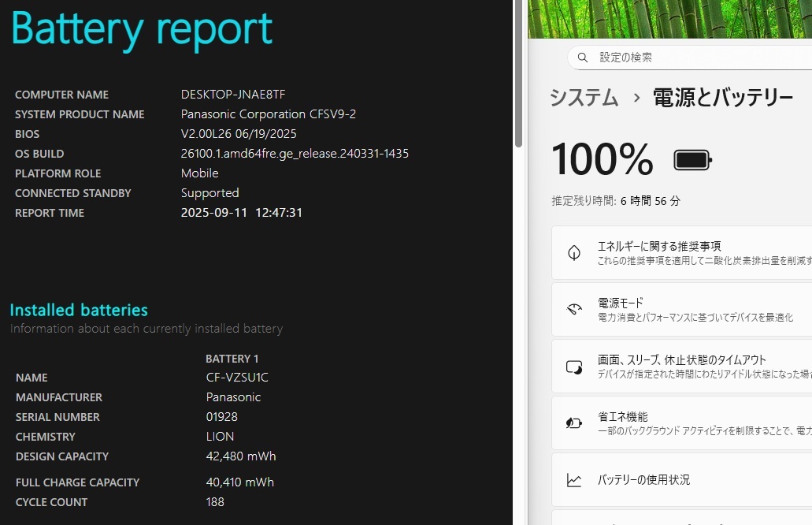Viewport: 812px width, 525px height.
Task: Click the Mobile platform role value
Action: [x=200, y=173]
